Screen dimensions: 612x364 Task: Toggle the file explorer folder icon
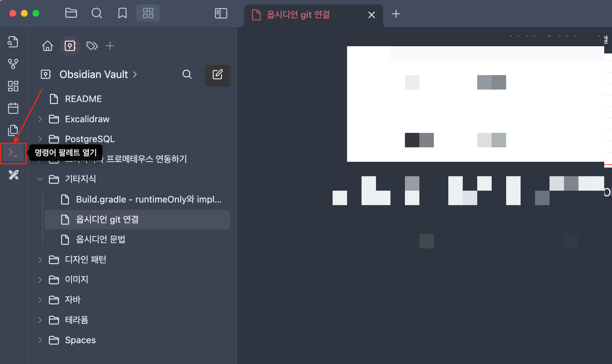pos(71,13)
